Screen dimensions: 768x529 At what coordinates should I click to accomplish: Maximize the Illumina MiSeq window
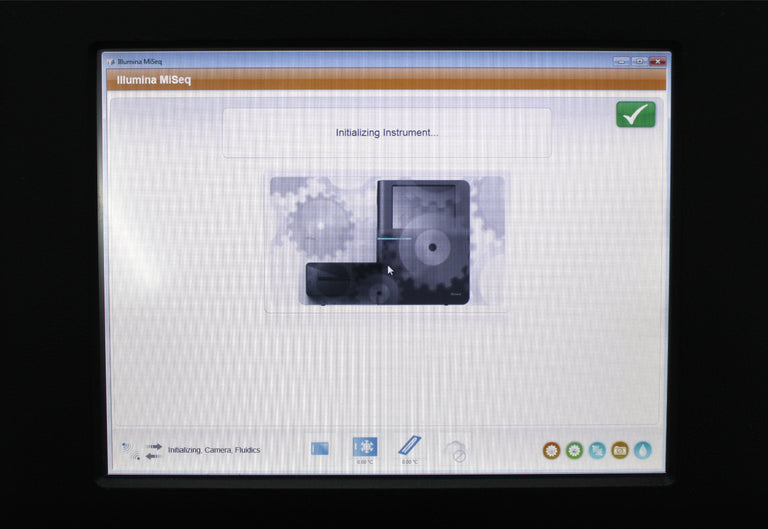[x=639, y=61]
